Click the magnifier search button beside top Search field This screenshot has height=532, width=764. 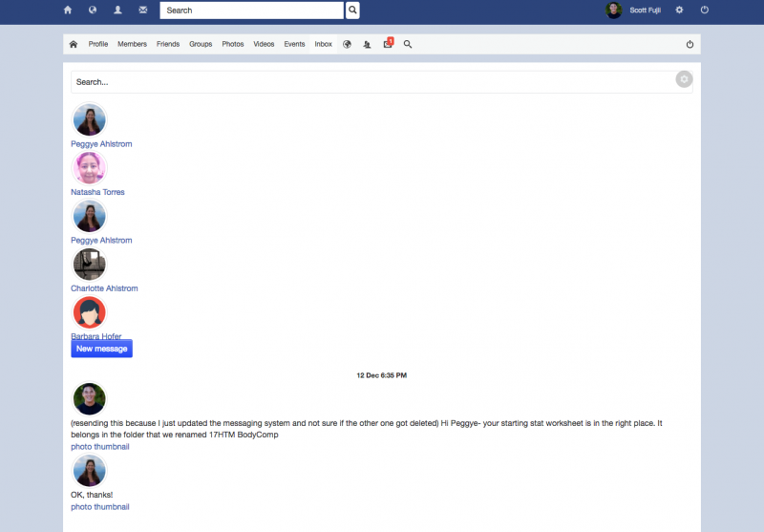tap(352, 11)
